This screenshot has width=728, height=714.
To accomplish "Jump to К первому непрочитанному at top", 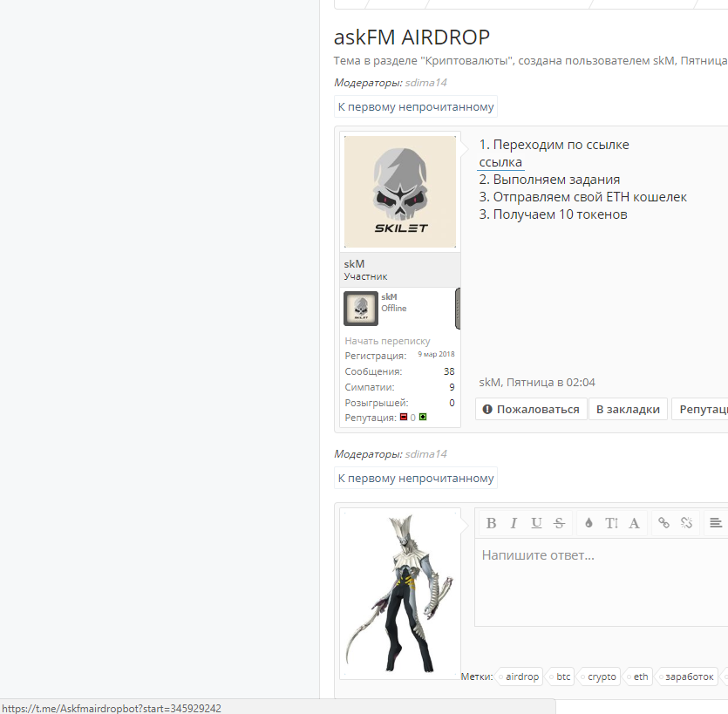I will tap(416, 106).
